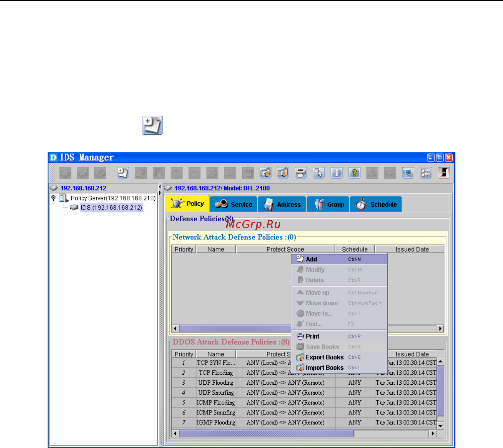Click the grayed Remove device toolbar icon
Viewport: 503px width, 448px height.
[x=83, y=173]
